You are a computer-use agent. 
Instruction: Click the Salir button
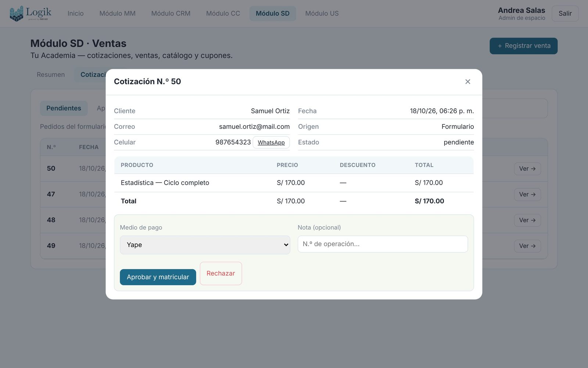pyautogui.click(x=565, y=14)
